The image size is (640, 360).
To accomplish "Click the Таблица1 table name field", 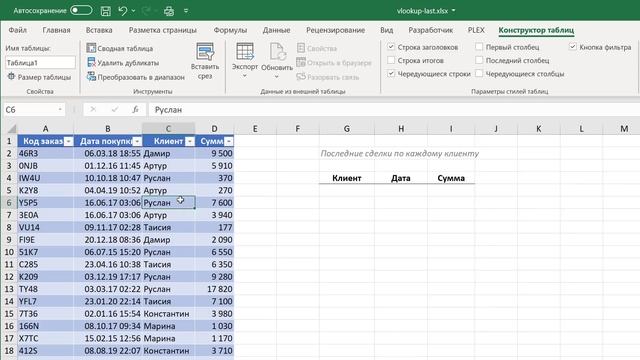I will [40, 63].
